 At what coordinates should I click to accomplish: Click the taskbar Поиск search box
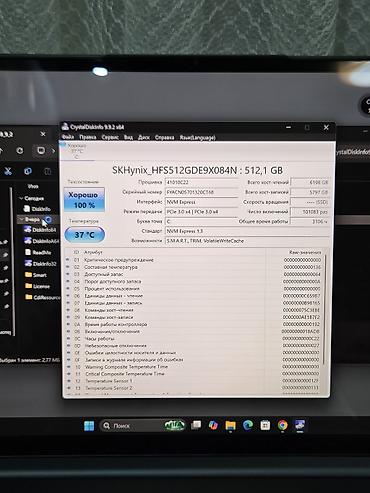tap(142, 426)
